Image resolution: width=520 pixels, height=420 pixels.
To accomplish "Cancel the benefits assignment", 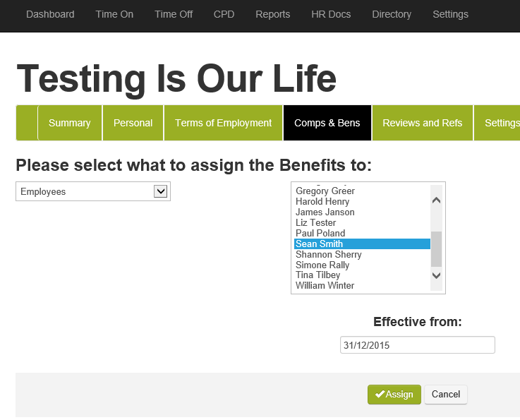I will (445, 395).
